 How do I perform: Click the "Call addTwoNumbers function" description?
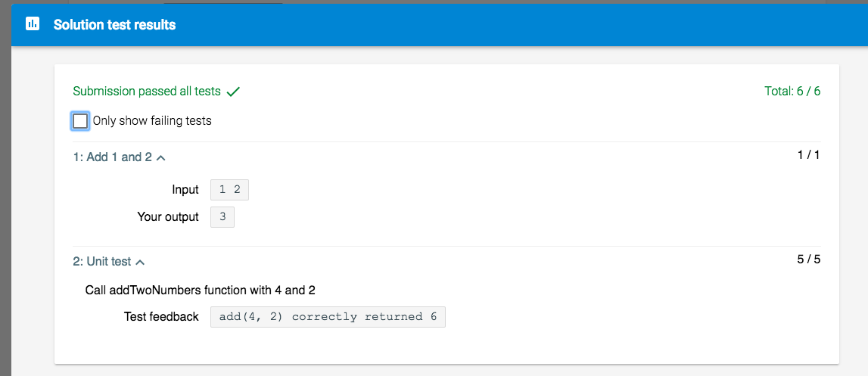[x=206, y=290]
